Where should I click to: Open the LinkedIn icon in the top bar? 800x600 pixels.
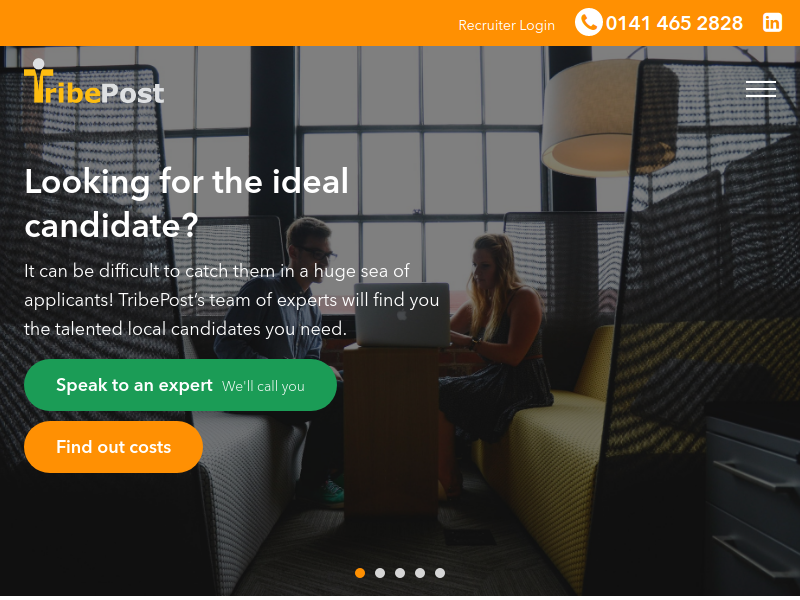pos(772,23)
